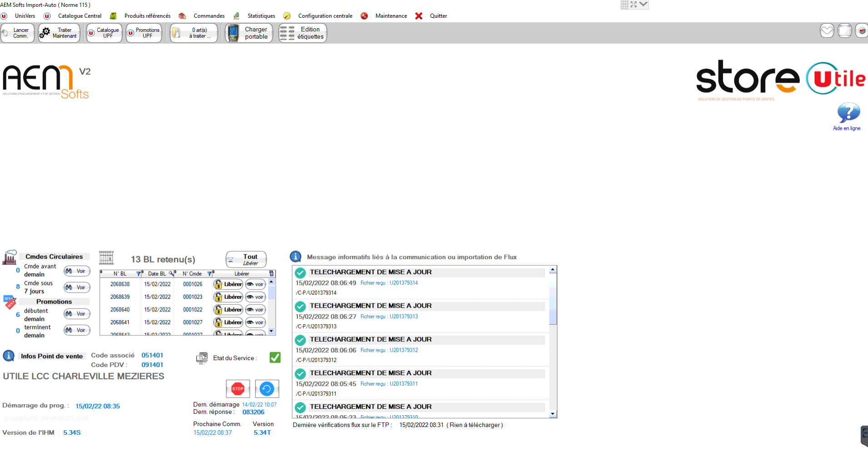The height and width of the screenshot is (457, 868).
Task: Click the trash icon in BL table header
Action: coord(271,274)
